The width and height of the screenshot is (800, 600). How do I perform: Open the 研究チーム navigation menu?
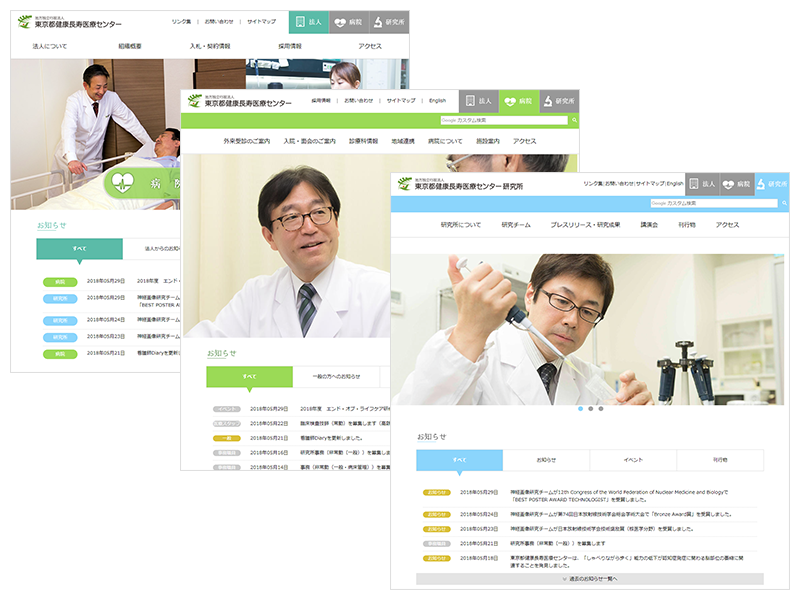(x=516, y=225)
